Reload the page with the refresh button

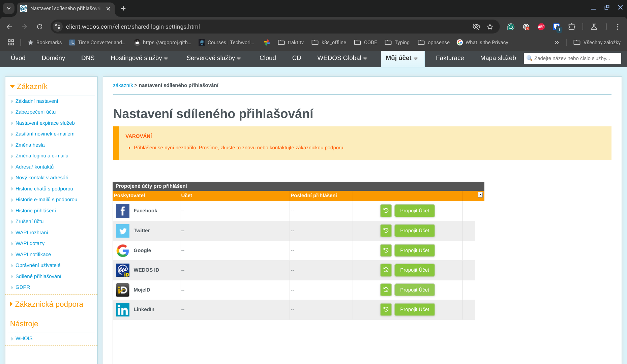coord(40,27)
